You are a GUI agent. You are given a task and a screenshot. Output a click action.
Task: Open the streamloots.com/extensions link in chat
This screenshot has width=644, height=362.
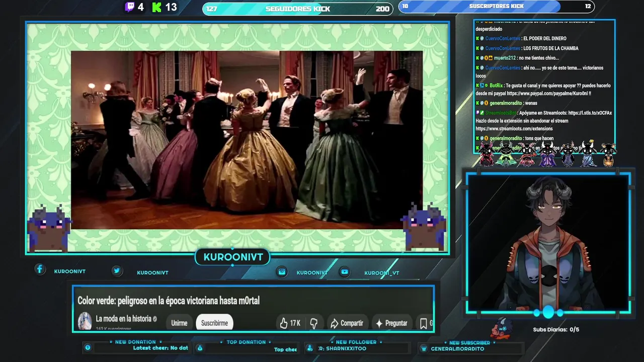[514, 129]
